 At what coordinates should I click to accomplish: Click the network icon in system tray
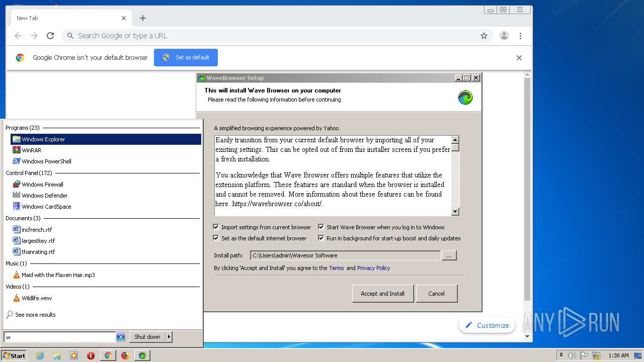pyautogui.click(x=596, y=355)
